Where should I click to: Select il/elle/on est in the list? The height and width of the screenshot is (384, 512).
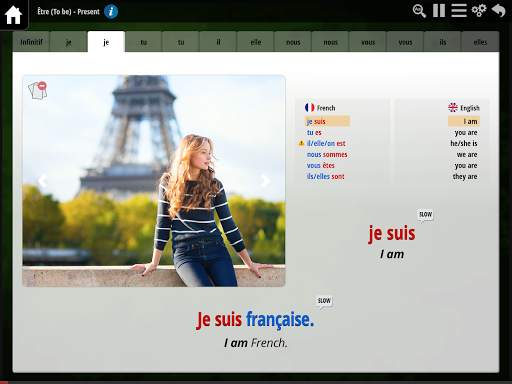(x=326, y=143)
